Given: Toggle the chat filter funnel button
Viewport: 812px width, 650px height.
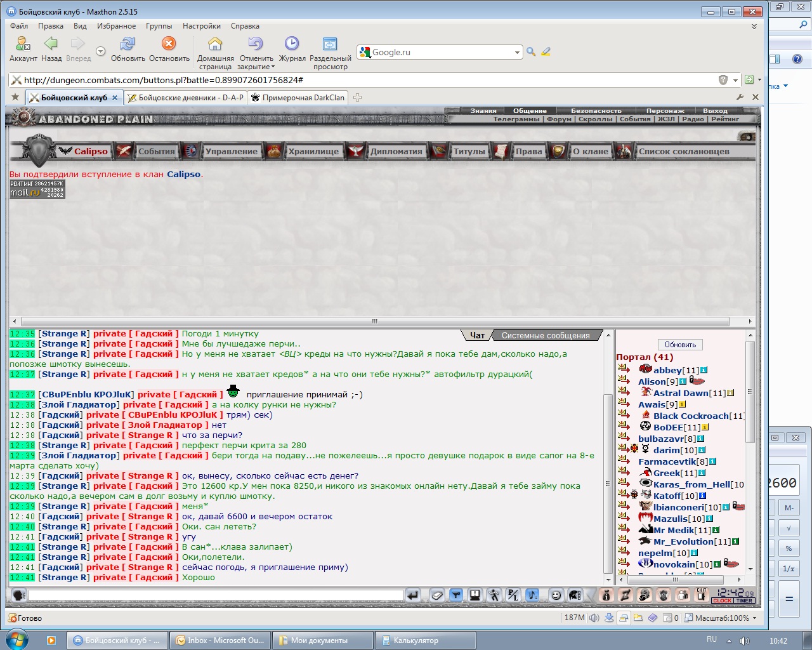Looking at the screenshot, I should (456, 595).
